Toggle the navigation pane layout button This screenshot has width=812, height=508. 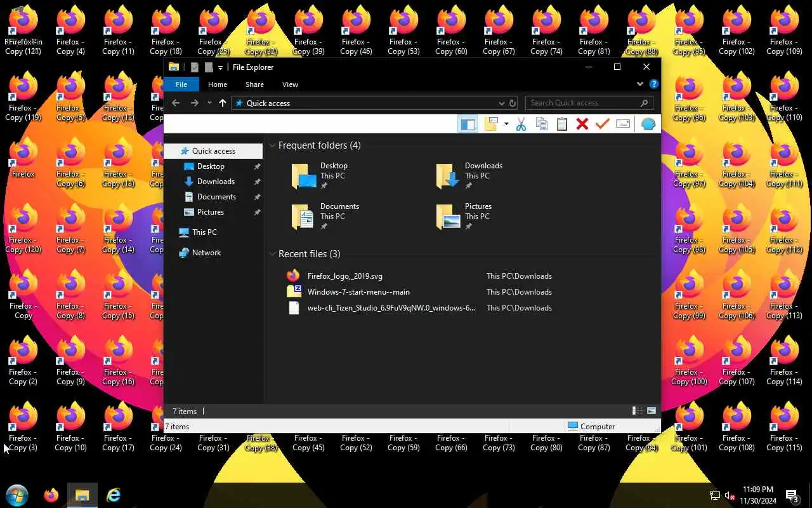(468, 124)
